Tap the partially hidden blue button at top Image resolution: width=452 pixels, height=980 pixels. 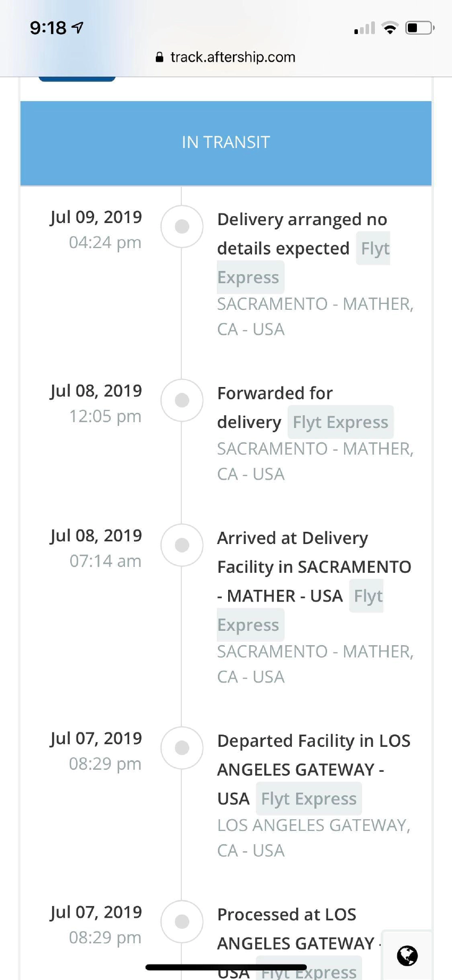point(77,79)
